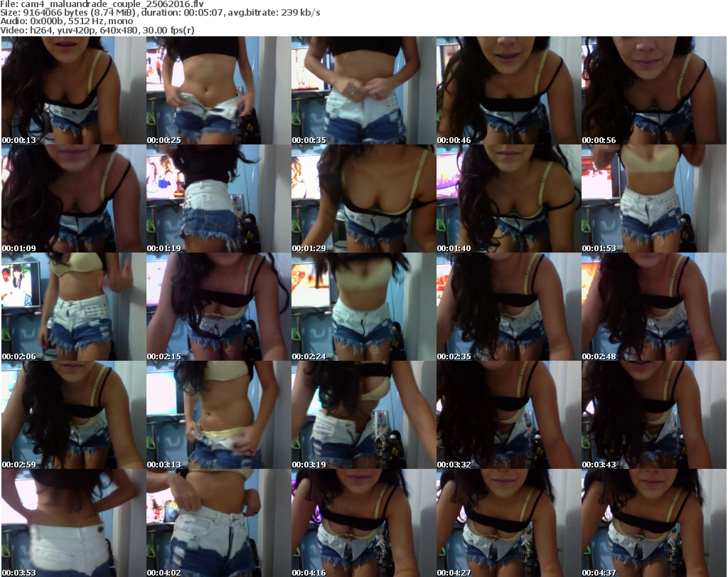The width and height of the screenshot is (728, 577).
Task: Choose the thumbnail stamped 00:00:46
Action: click(x=508, y=90)
